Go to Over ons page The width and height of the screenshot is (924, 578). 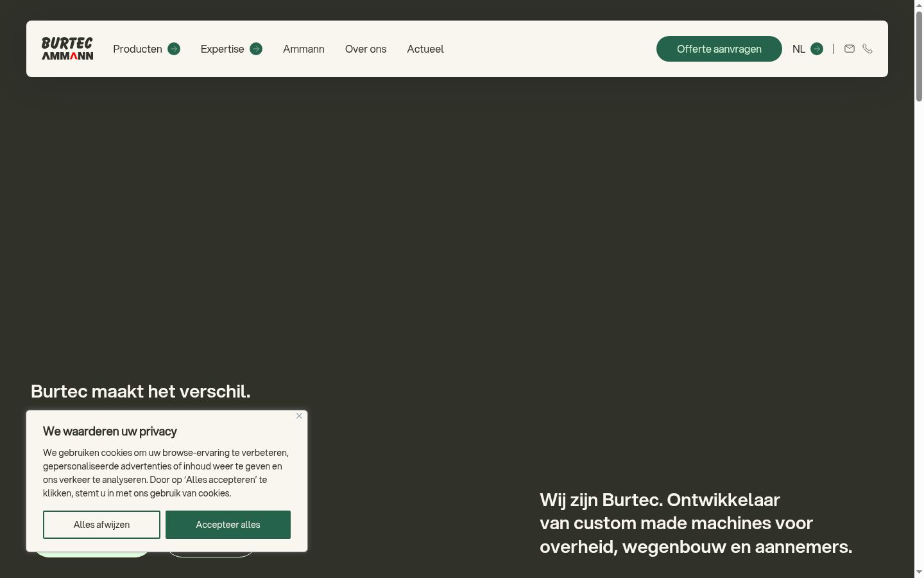pyautogui.click(x=366, y=49)
